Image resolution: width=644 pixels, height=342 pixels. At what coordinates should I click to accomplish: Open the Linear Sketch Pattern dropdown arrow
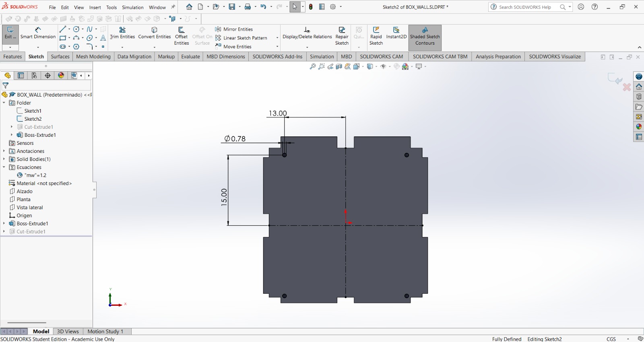pyautogui.click(x=277, y=38)
